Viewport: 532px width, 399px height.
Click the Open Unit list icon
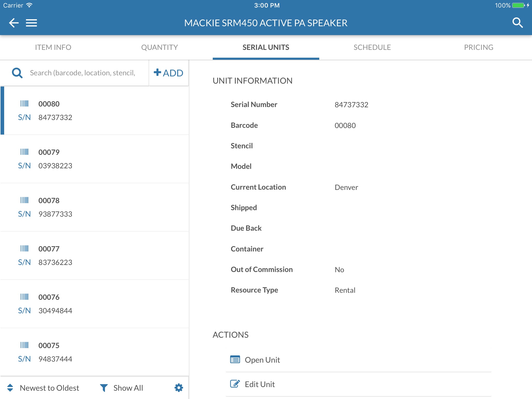point(235,360)
